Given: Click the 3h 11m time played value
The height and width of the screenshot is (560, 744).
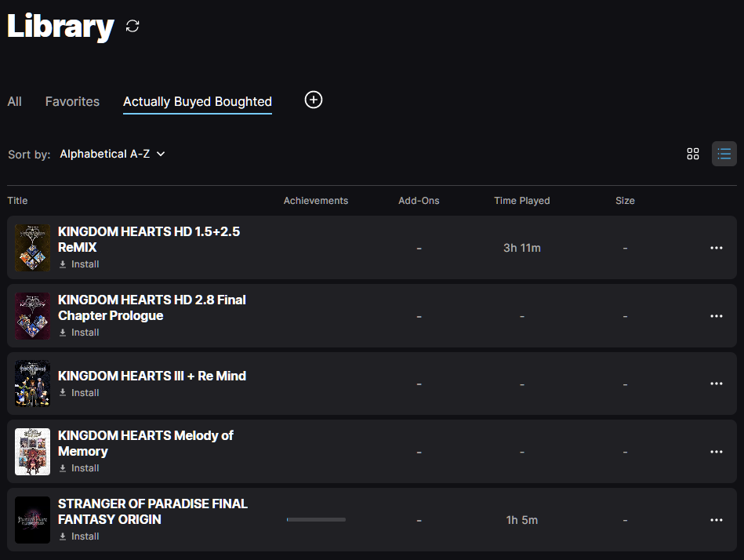Looking at the screenshot, I should (522, 248).
